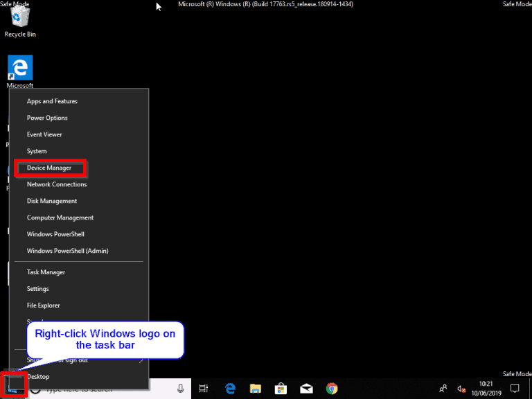Click the Task View taskbar icon

click(204, 389)
